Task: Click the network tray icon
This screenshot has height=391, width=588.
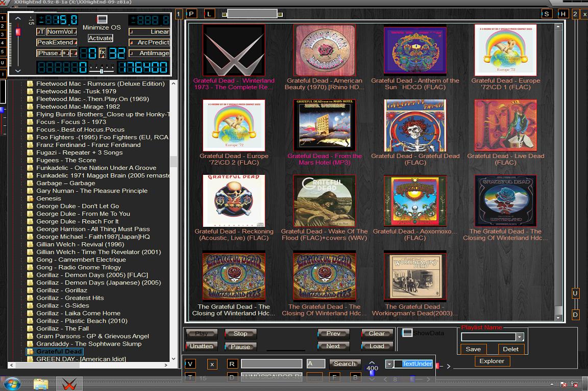Action: coord(574,384)
